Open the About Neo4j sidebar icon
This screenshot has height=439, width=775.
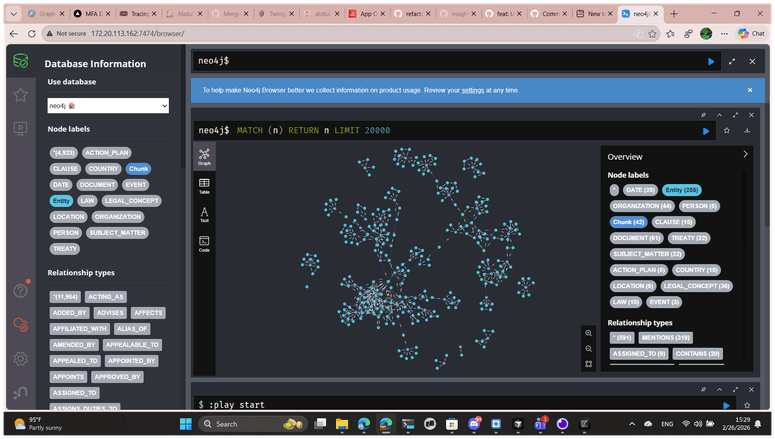[20, 393]
